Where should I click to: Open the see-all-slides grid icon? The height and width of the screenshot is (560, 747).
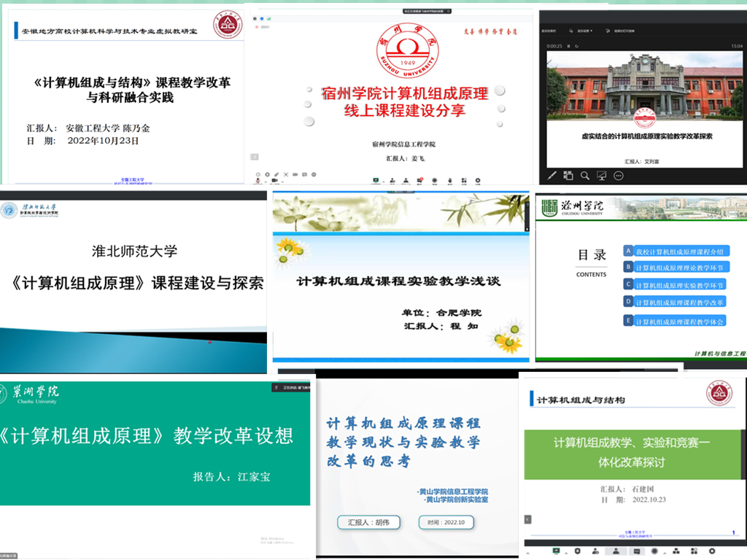pyautogui.click(x=568, y=176)
